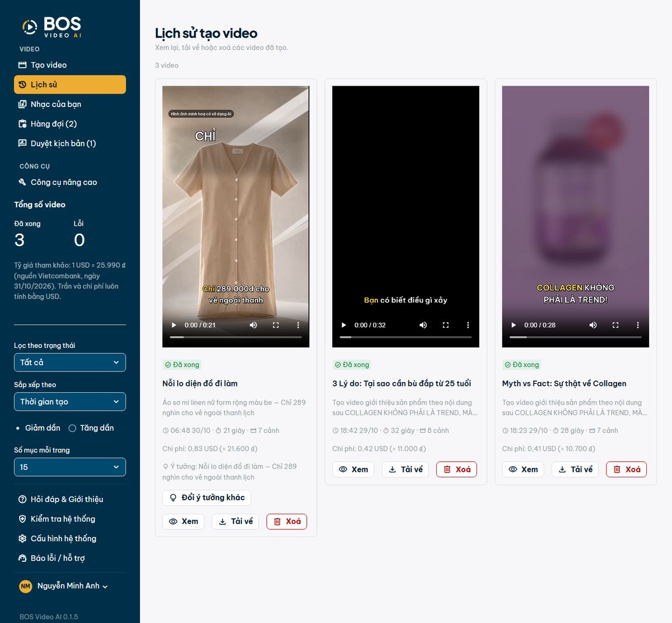Viewport: 672px width, 623px height.
Task: Delete the Myth vs Fact Collagen video
Action: point(627,469)
